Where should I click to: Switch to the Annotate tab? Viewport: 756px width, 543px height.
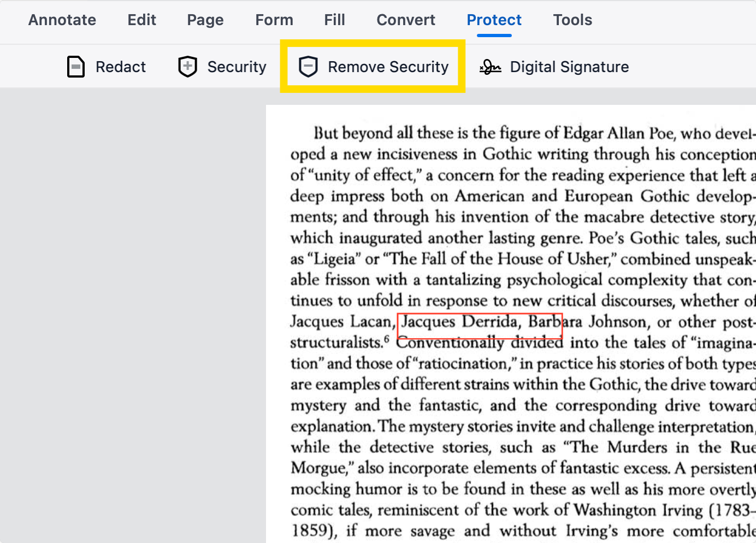(x=62, y=20)
